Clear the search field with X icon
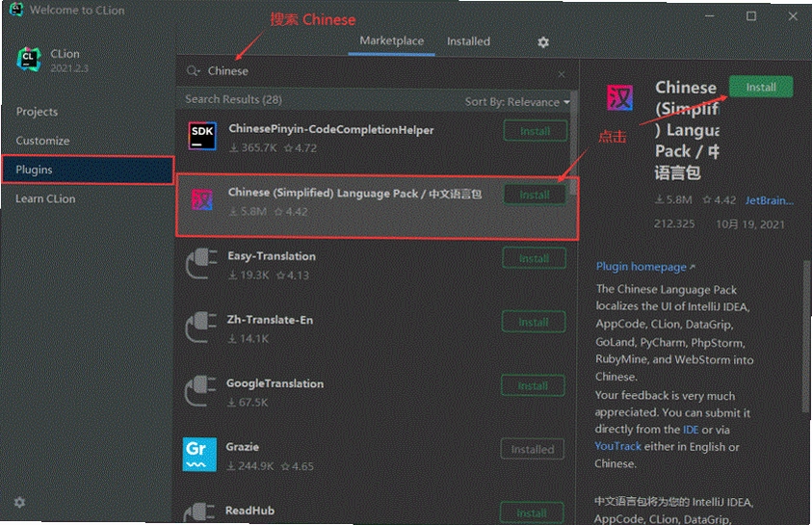Image resolution: width=812 pixels, height=525 pixels. tap(562, 74)
